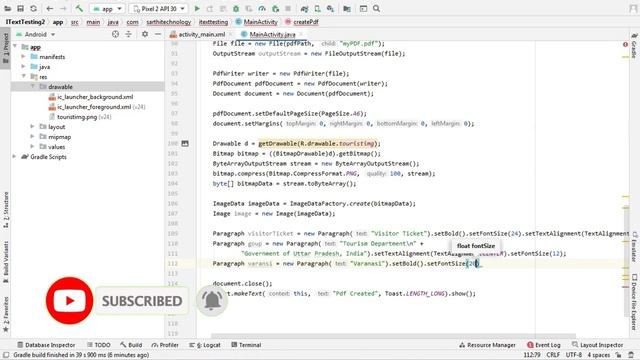Toggle the Structure tool window side tab
The height and width of the screenshot is (360, 640).
click(x=5, y=209)
